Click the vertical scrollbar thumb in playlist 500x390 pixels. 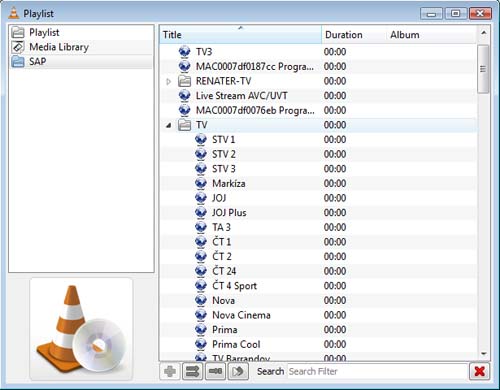pos(483,69)
